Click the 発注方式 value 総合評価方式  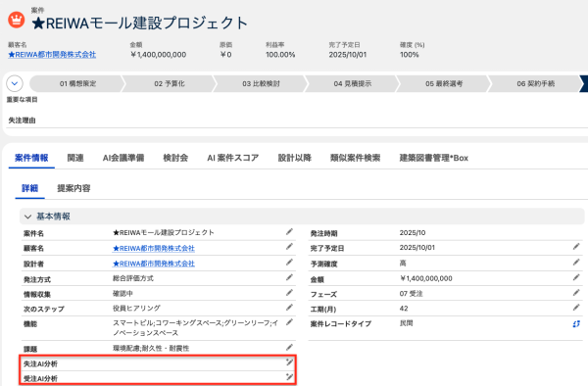coord(133,278)
